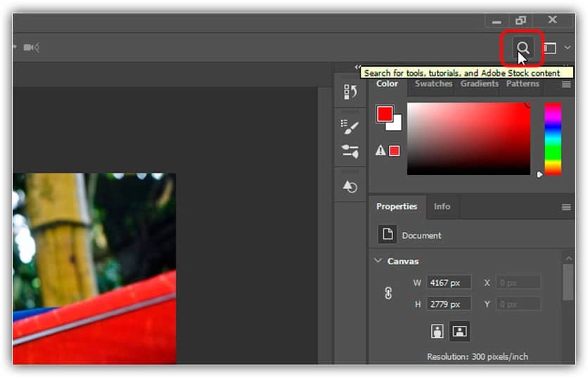Set canvas orientation to landscape

pyautogui.click(x=459, y=331)
